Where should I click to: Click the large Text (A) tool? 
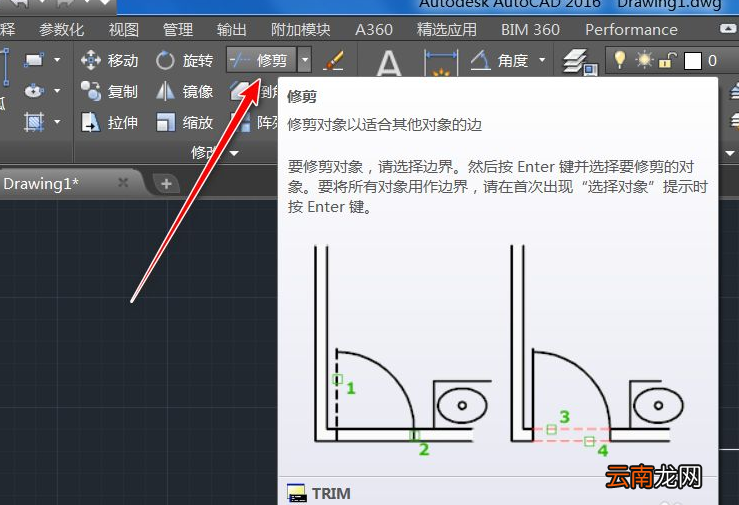[389, 63]
